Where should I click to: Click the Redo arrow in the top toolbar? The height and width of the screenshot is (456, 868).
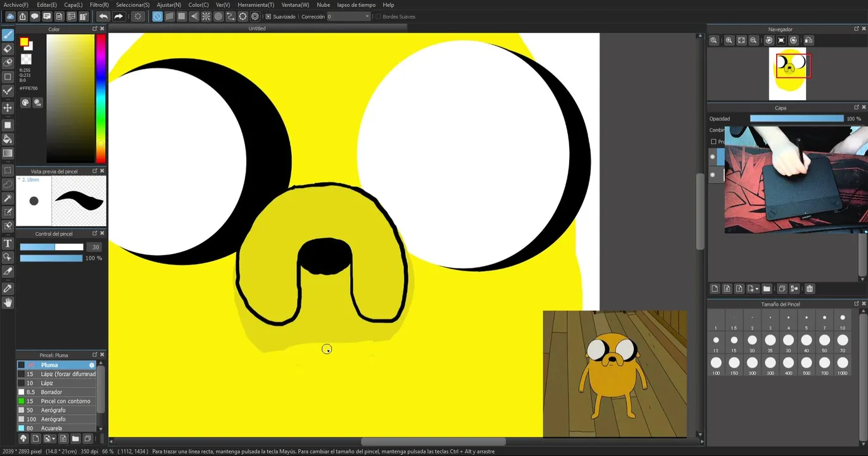click(x=118, y=16)
